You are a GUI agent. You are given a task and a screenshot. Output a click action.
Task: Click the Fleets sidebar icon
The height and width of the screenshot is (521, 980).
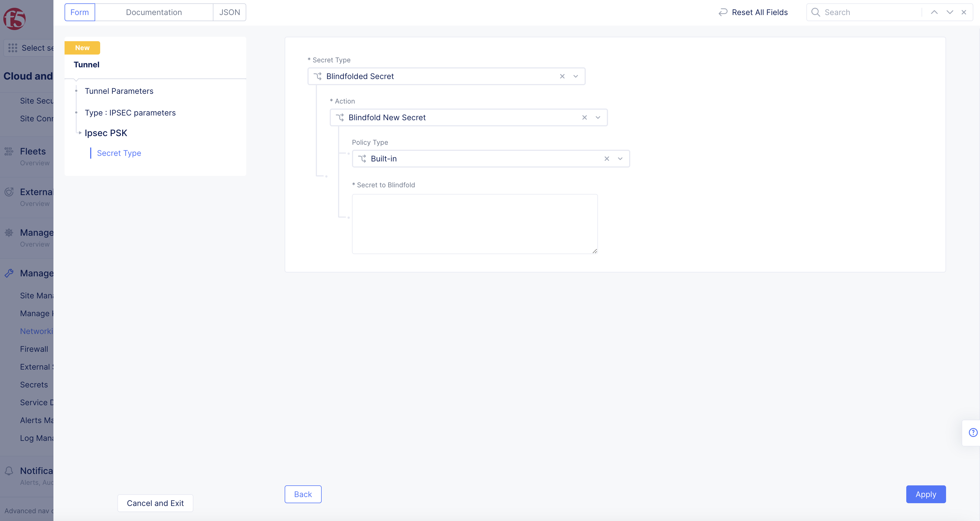coord(9,151)
